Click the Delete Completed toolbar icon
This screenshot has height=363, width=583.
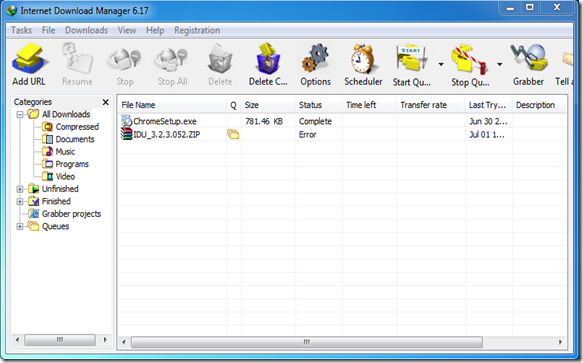[x=268, y=58]
